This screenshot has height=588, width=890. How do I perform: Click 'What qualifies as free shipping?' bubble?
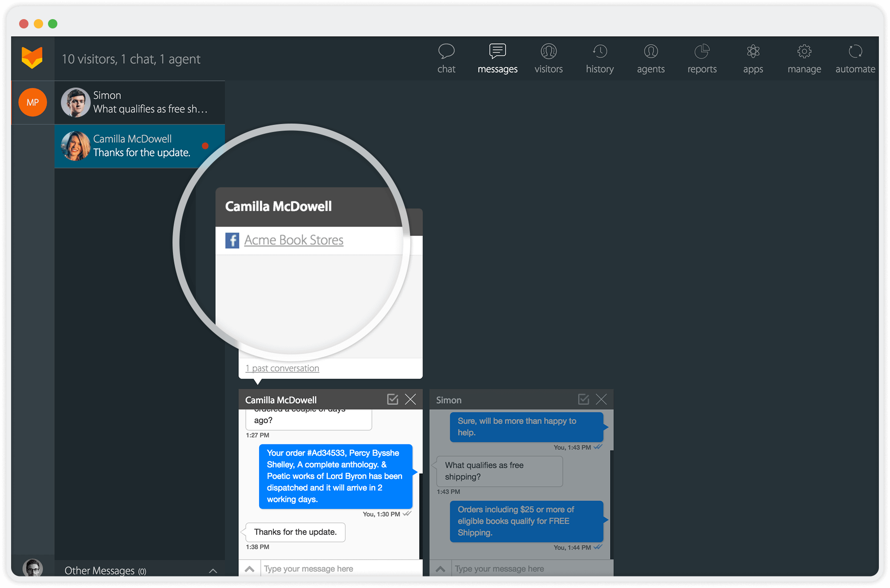pyautogui.click(x=500, y=471)
